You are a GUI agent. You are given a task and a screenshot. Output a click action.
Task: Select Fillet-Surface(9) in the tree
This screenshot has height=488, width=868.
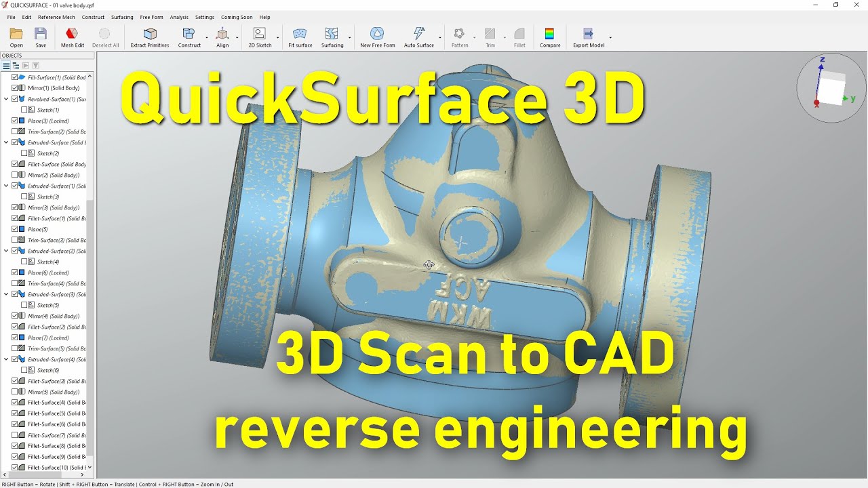point(56,457)
